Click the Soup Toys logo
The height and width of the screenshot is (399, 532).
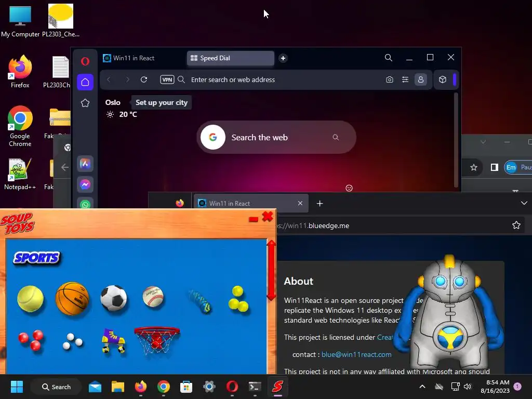[18, 223]
